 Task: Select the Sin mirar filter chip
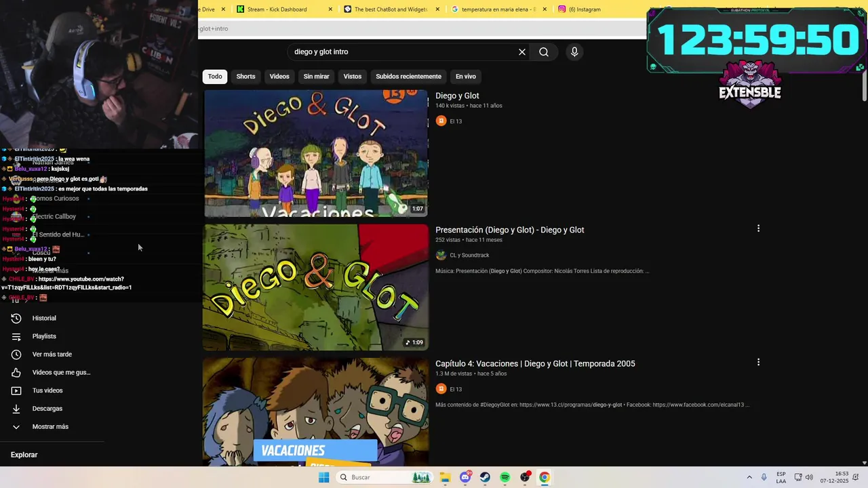[316, 77]
